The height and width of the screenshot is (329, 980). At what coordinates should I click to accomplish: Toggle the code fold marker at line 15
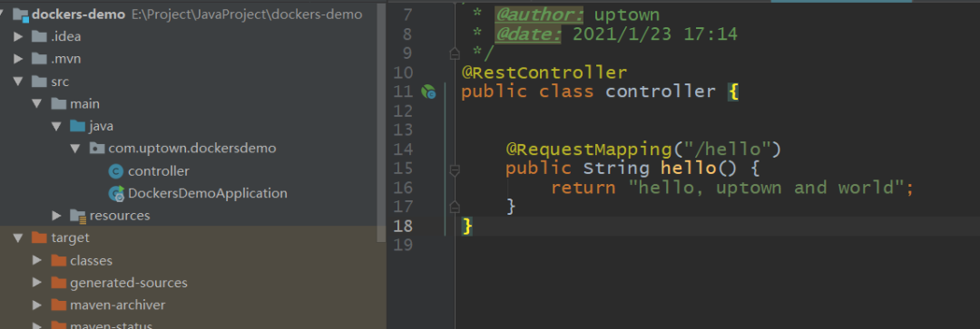(455, 169)
